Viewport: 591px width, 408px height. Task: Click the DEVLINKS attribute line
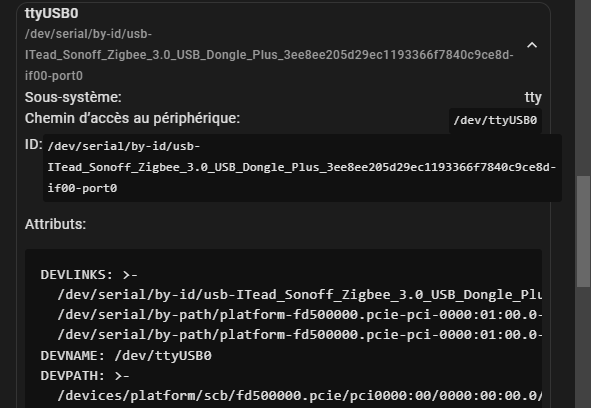click(x=89, y=275)
